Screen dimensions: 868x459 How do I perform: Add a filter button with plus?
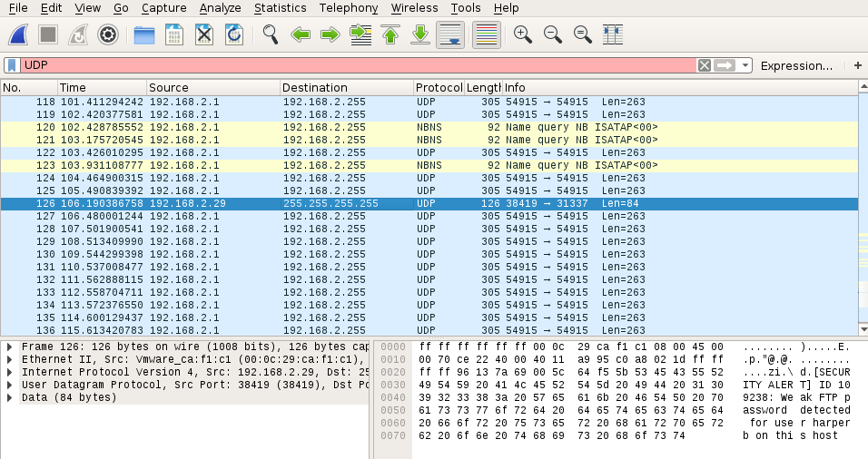857,65
